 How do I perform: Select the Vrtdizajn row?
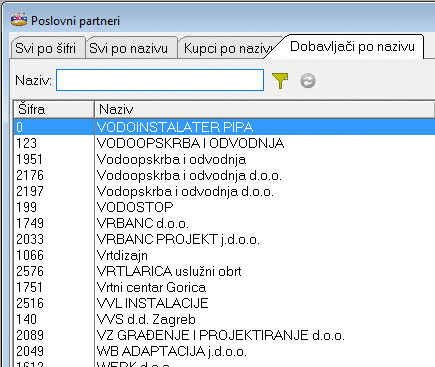pyautogui.click(x=224, y=255)
